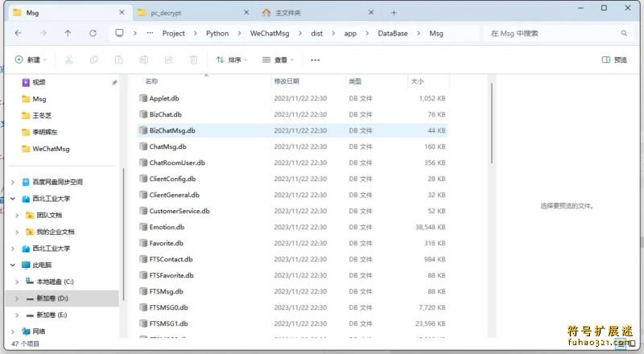Select the Favorite.db file
The height and width of the screenshot is (354, 644).
[292, 243]
